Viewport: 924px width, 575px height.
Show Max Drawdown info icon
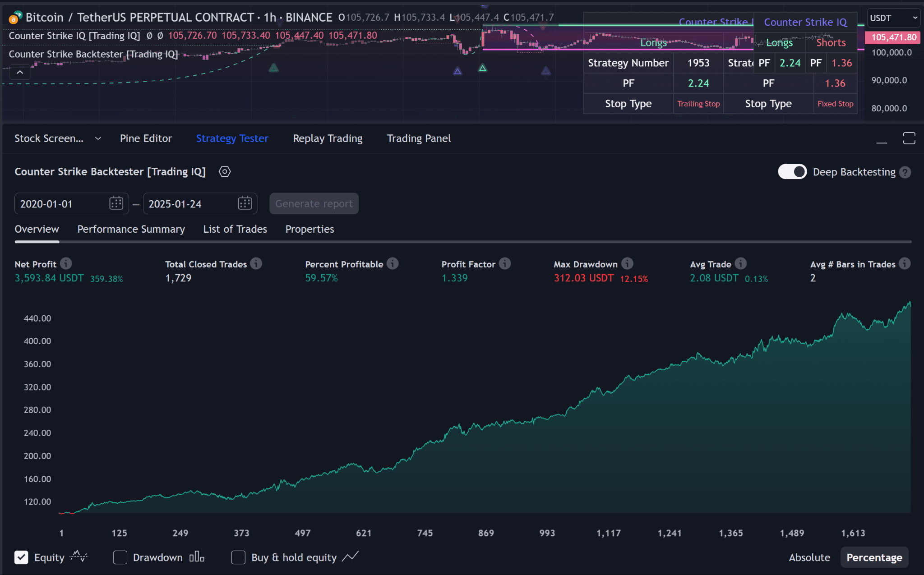[628, 263]
